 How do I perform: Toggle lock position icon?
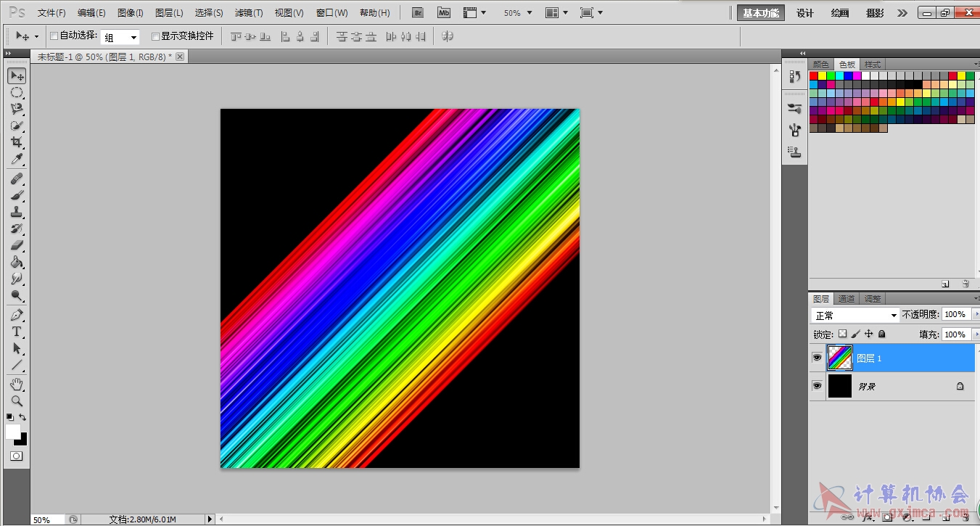click(x=868, y=334)
